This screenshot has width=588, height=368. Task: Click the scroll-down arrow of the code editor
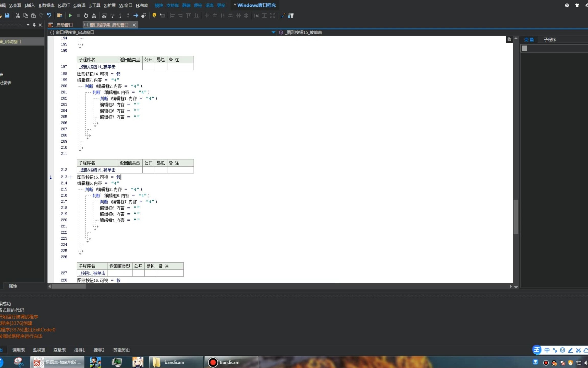click(516, 287)
